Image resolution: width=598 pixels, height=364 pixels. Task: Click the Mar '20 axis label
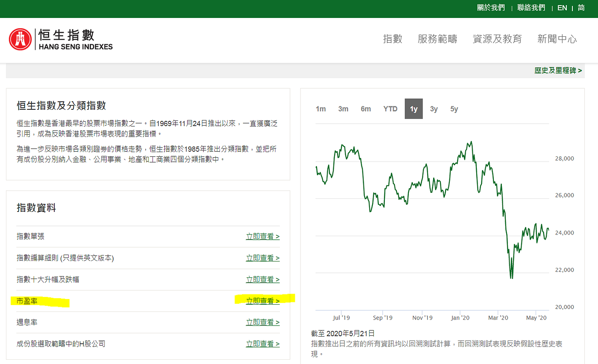498,317
